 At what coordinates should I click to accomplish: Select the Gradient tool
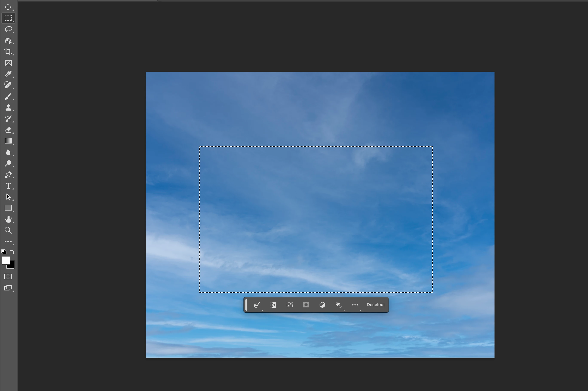(8, 141)
